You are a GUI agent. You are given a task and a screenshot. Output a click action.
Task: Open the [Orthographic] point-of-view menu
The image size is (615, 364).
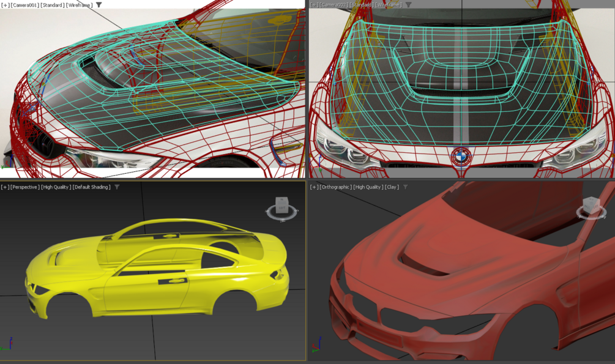[336, 187]
